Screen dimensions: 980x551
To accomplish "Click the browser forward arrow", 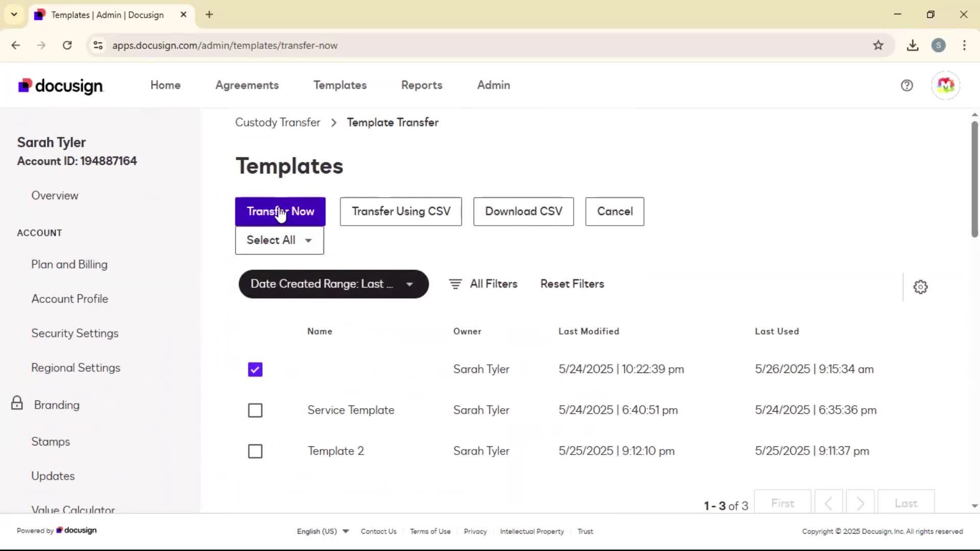I will point(41,45).
